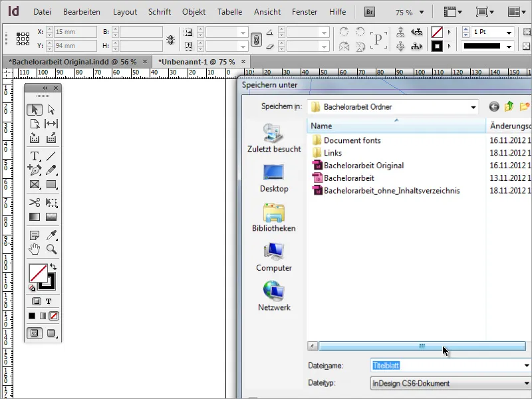This screenshot has height=399, width=532.
Task: Toggle Apply None button
Action: [54, 316]
